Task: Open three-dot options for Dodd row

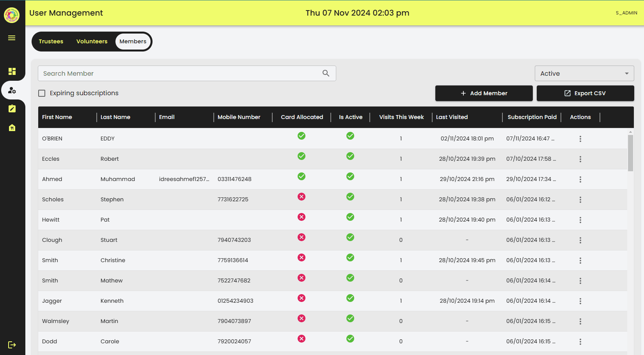Action: pyautogui.click(x=580, y=342)
